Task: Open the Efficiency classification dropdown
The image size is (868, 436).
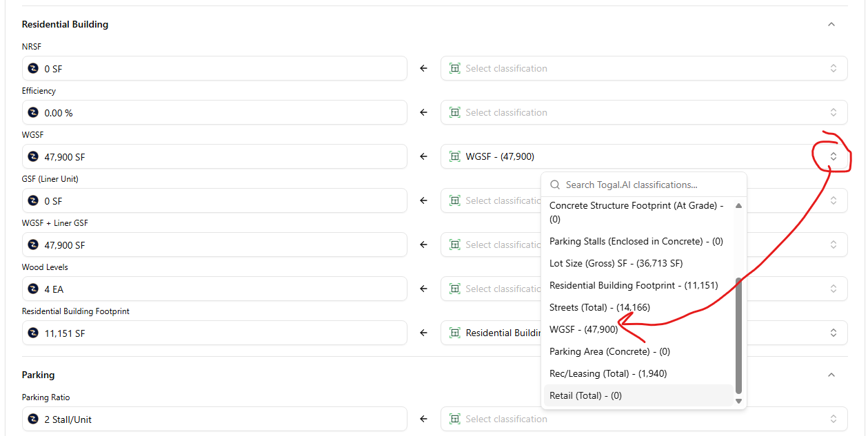Action: pyautogui.click(x=643, y=113)
